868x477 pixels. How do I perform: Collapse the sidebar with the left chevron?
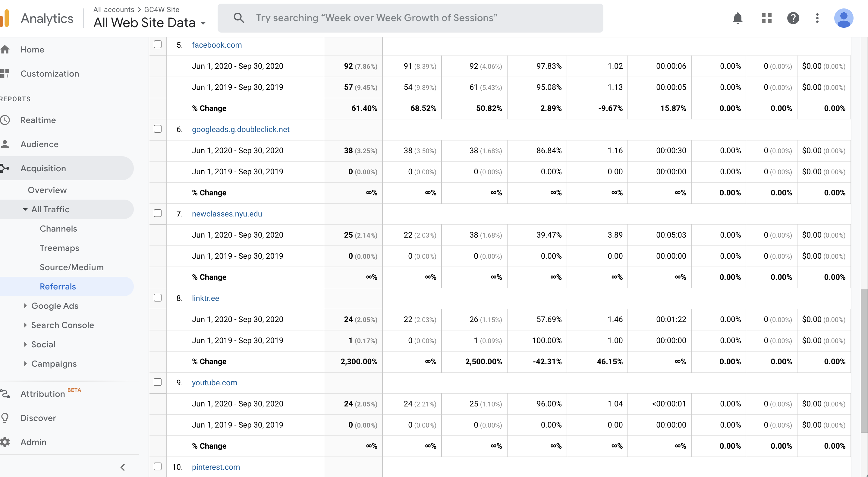(123, 467)
